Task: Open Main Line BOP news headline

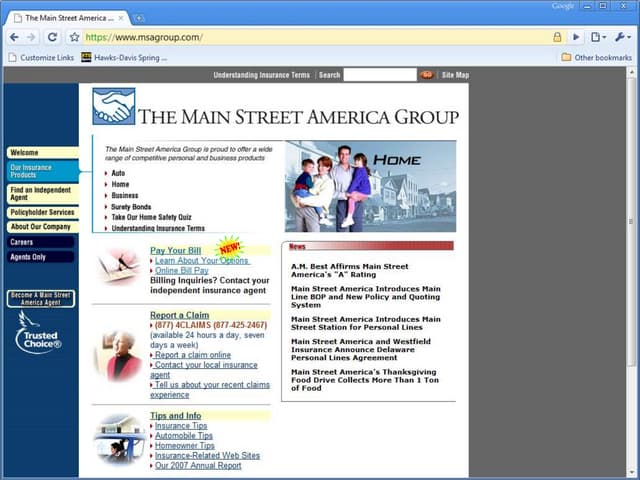Action: click(366, 297)
